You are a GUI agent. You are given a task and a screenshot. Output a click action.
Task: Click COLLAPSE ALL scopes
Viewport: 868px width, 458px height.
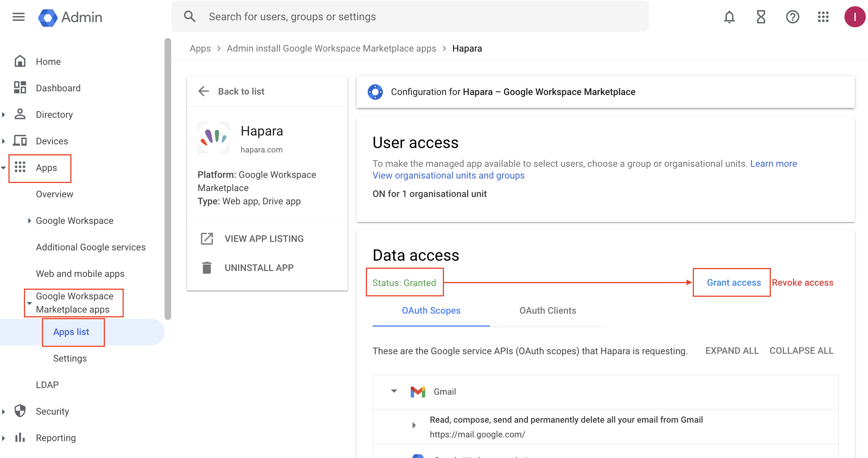coord(801,351)
